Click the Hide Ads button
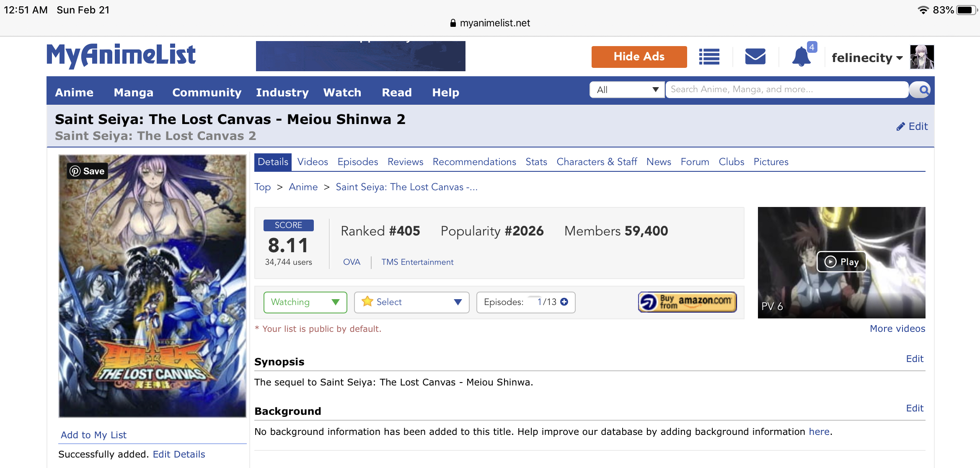Image resolution: width=980 pixels, height=468 pixels. click(639, 57)
